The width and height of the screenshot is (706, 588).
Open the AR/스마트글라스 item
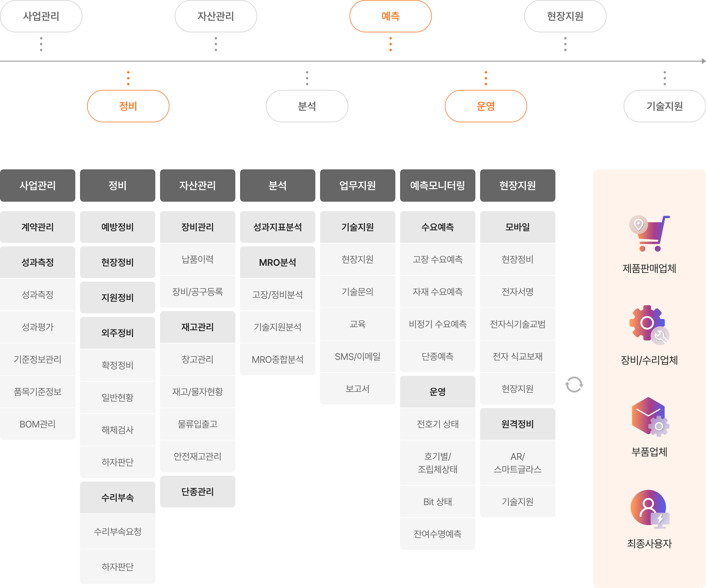(517, 463)
